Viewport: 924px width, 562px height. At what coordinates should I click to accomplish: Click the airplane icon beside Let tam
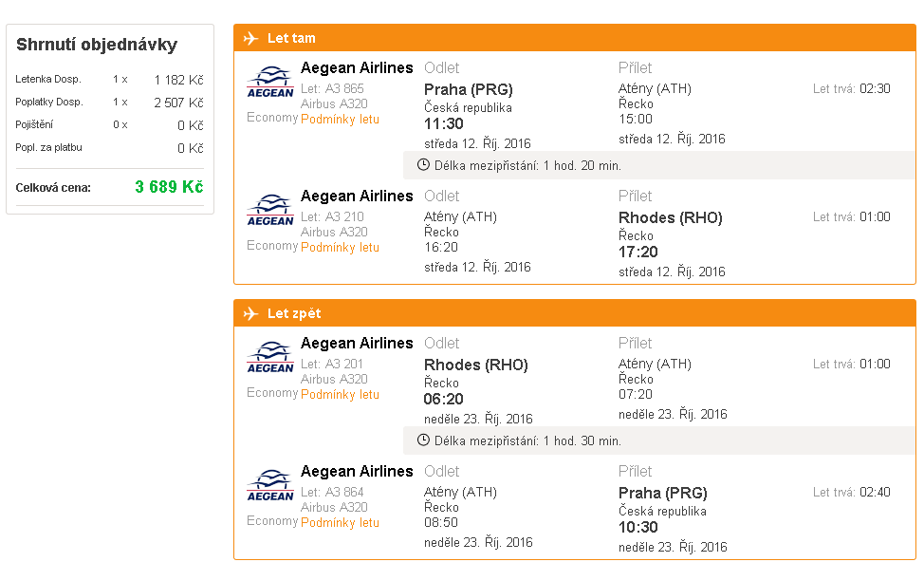pos(250,38)
